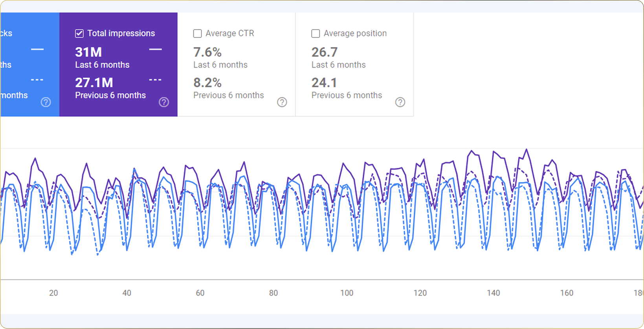The image size is (644, 329).
Task: Click the 7.6% Average CTR value
Action: (x=207, y=52)
